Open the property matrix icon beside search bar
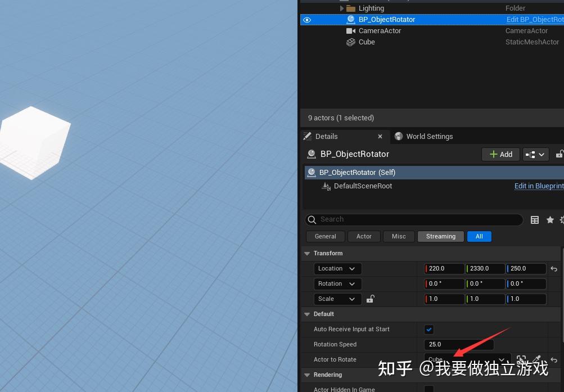 click(535, 219)
